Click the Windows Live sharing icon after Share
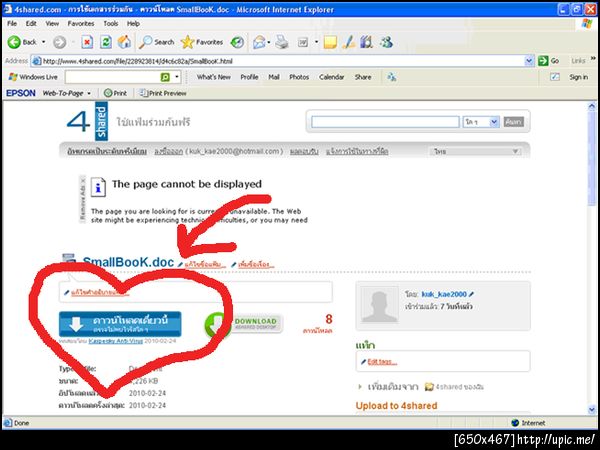The height and width of the screenshot is (450, 600). pos(391,77)
